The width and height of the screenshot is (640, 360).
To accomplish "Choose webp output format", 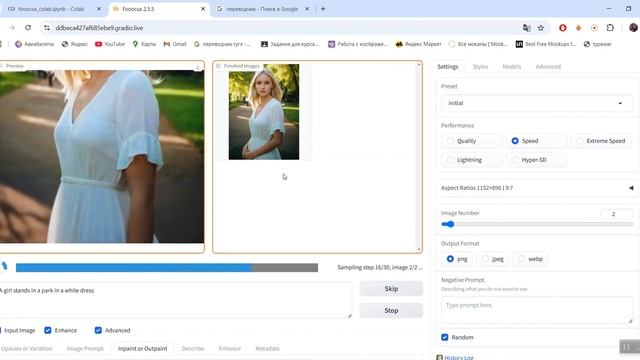I will pos(530,259).
